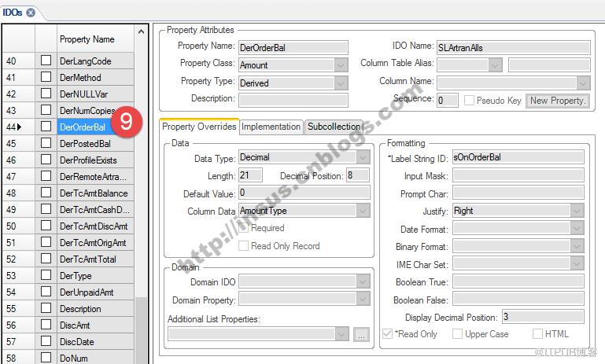Click the Description input field
605x364 pixels.
[x=293, y=100]
